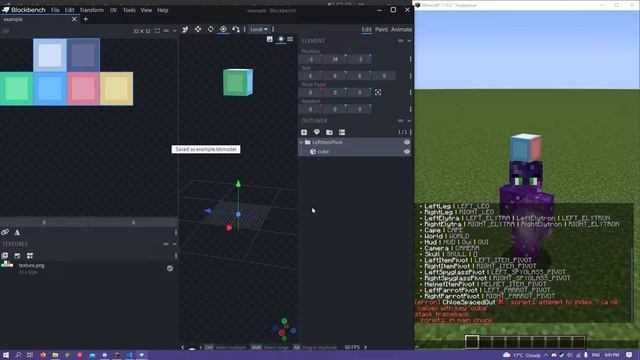Click the texture.png saved-status check icon
The image size is (640, 360).
pyautogui.click(x=170, y=268)
